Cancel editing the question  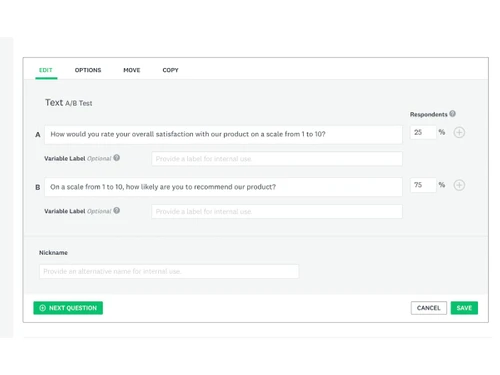429,308
